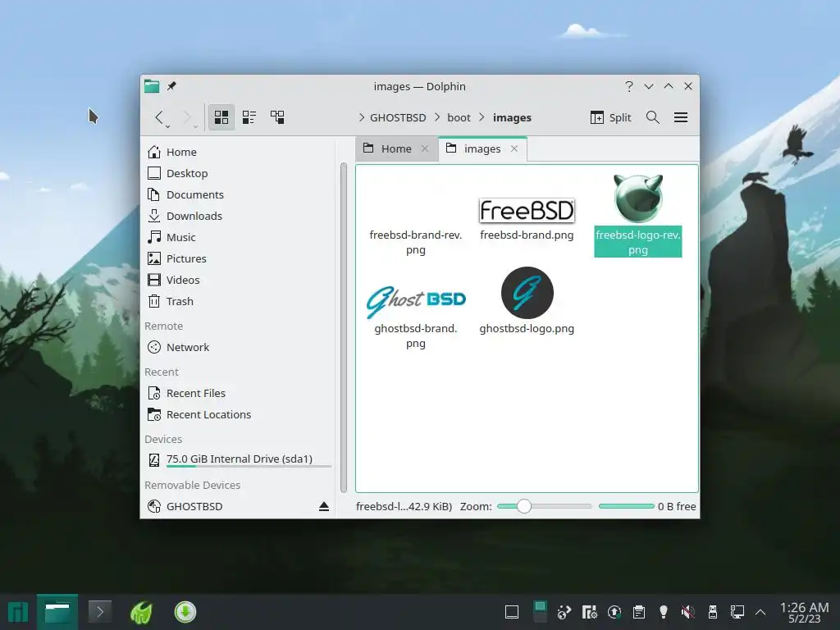
Task: Open the clipboard tray icon
Action: pyautogui.click(x=638, y=612)
